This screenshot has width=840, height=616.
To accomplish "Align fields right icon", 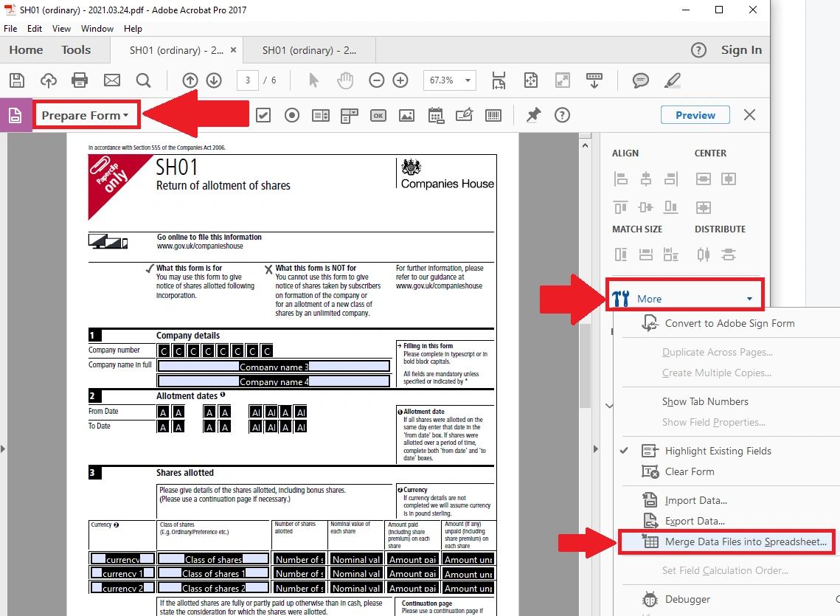I will (670, 179).
